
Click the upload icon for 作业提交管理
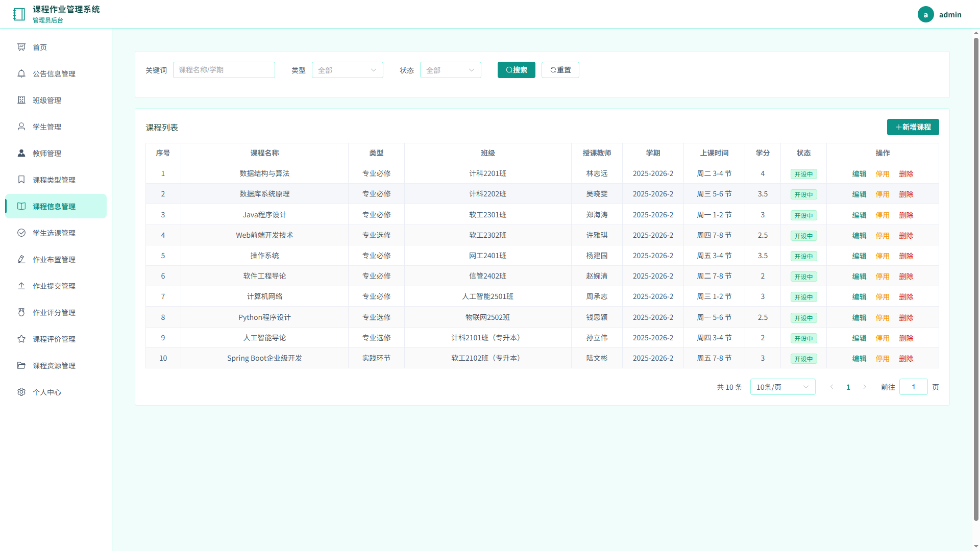[21, 286]
